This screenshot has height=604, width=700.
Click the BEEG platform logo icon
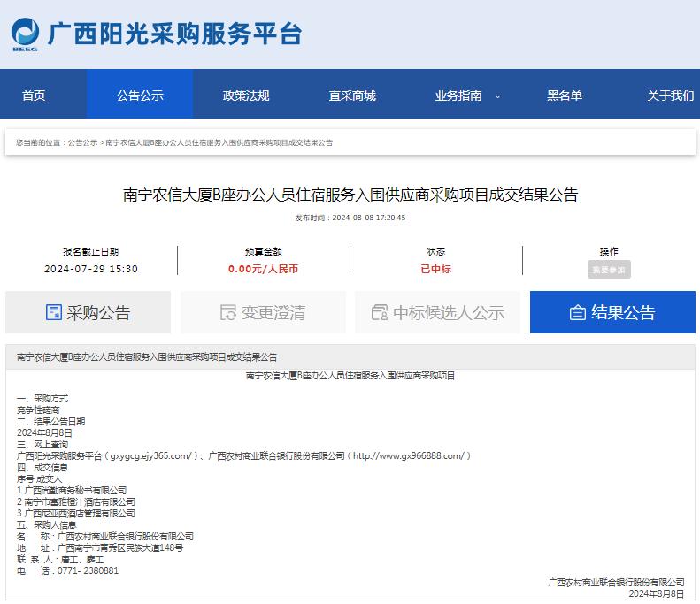point(25,34)
